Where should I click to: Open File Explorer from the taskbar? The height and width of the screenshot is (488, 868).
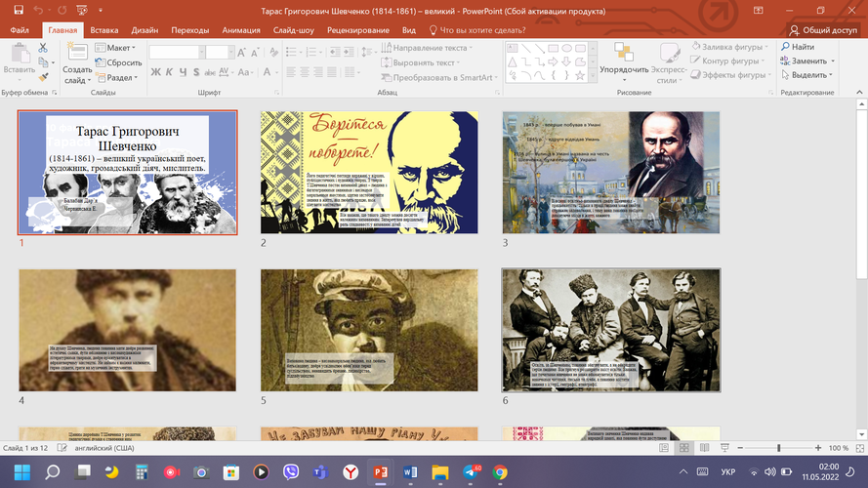(440, 472)
